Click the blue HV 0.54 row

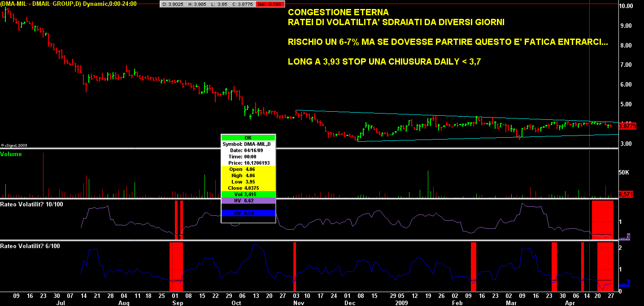(x=248, y=213)
